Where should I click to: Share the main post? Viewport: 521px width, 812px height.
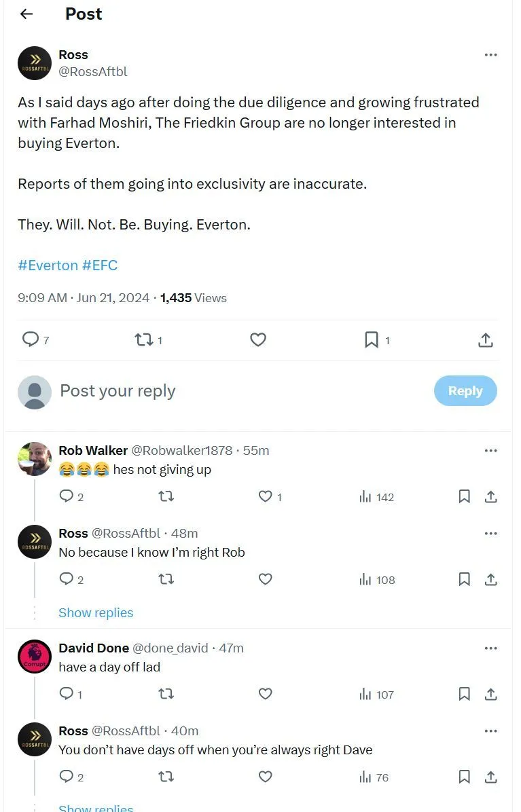click(485, 339)
